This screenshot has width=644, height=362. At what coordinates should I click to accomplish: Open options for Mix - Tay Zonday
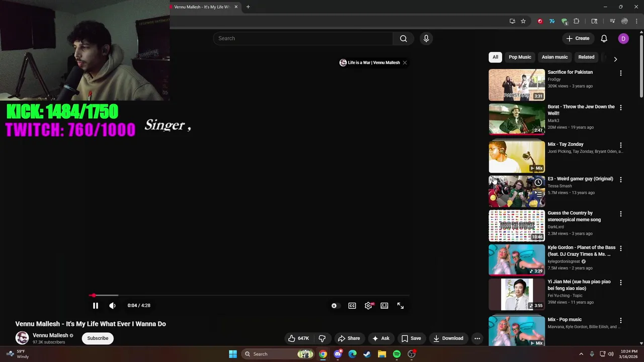click(620, 145)
